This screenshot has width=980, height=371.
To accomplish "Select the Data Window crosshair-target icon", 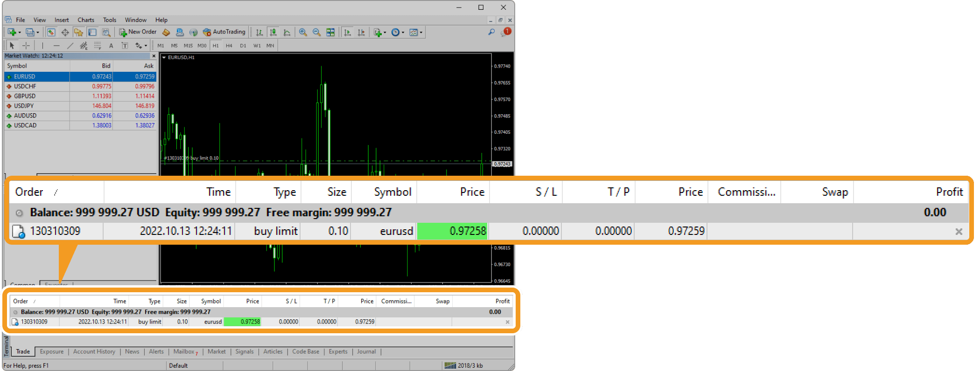I will 65,32.
